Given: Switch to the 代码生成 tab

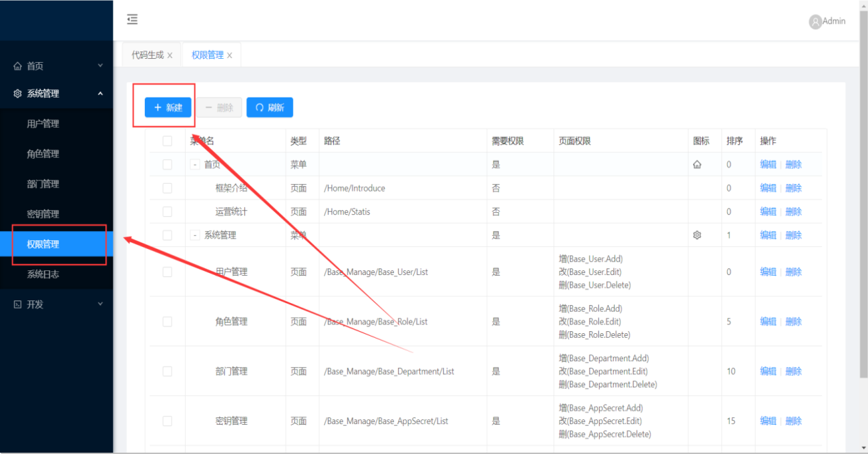Looking at the screenshot, I should point(148,55).
